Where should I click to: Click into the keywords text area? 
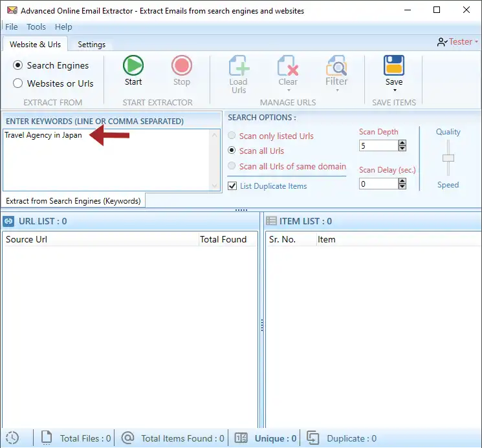click(x=107, y=160)
